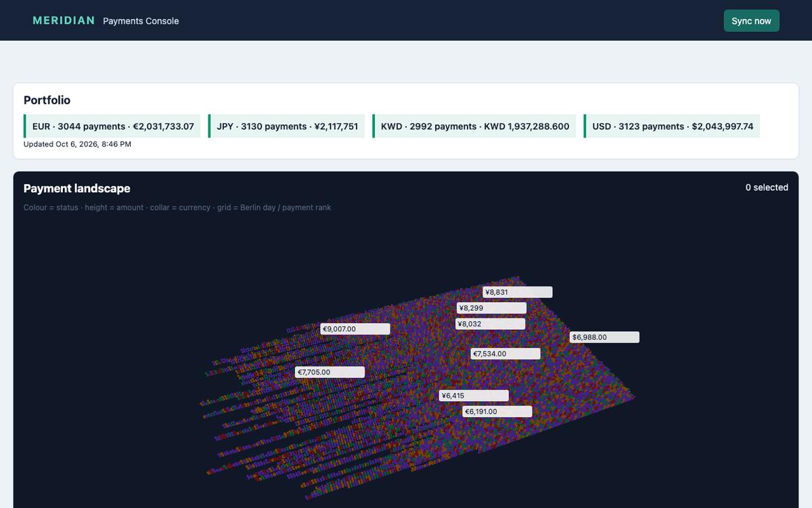812x508 pixels.
Task: Click the Portfolio heading
Action: pos(47,100)
